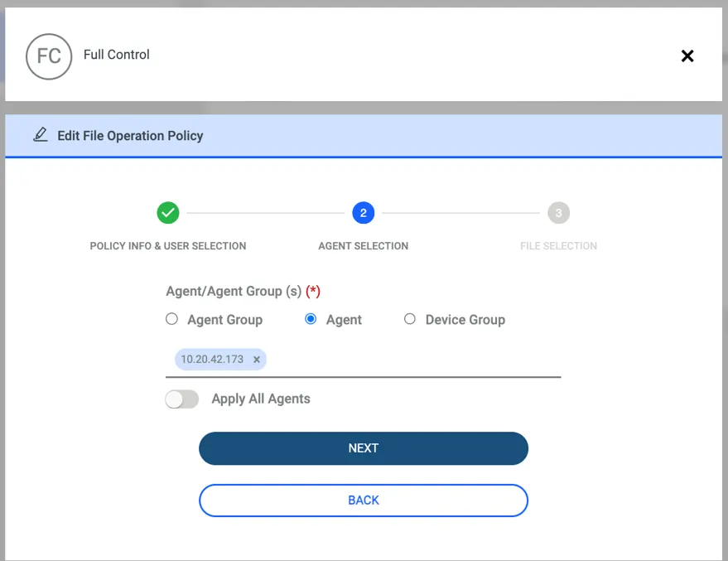Click the pencil edit icon in header

pyautogui.click(x=41, y=135)
